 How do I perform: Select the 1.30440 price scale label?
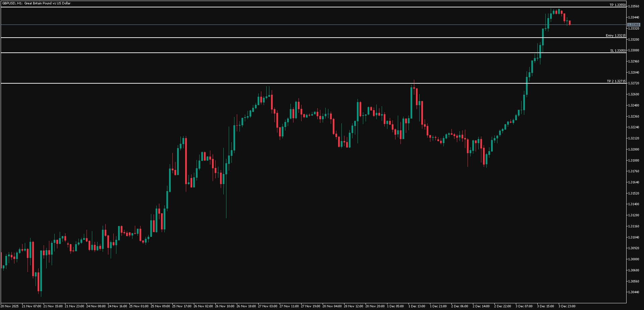pos(634,292)
